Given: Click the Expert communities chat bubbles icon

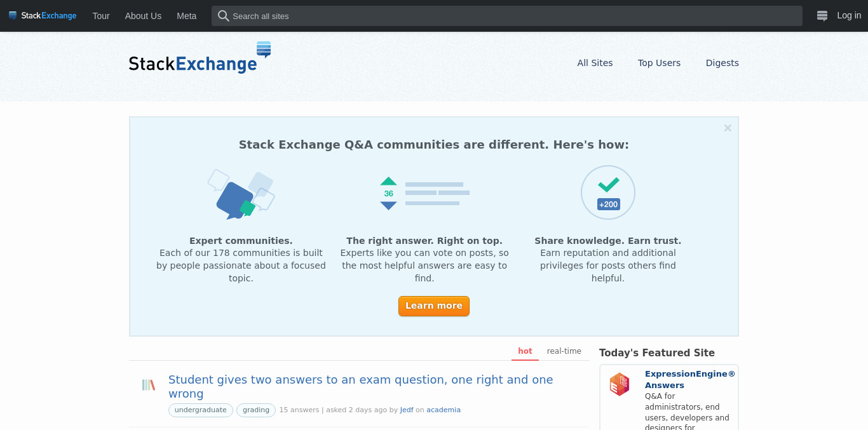Looking at the screenshot, I should pyautogui.click(x=241, y=194).
